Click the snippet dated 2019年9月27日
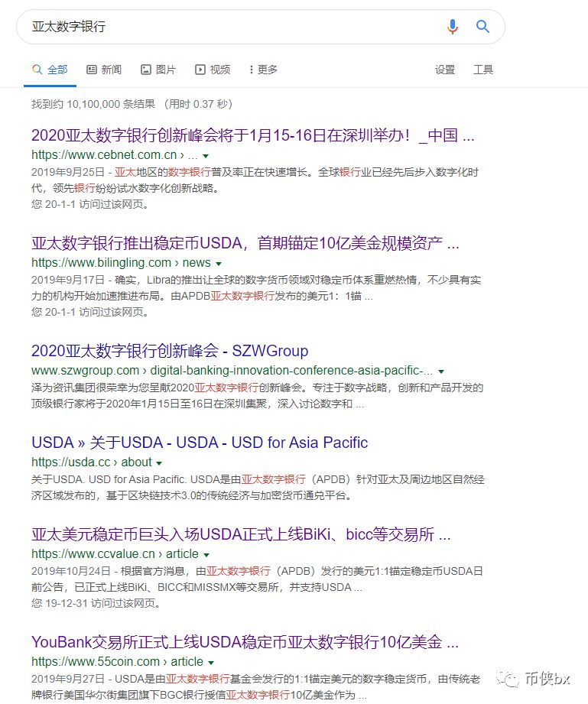The image size is (588, 704). [x=255, y=687]
